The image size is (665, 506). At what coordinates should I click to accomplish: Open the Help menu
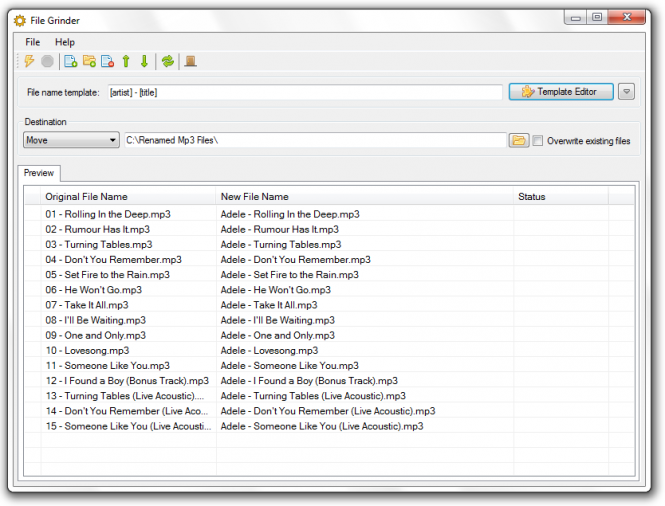coord(65,42)
